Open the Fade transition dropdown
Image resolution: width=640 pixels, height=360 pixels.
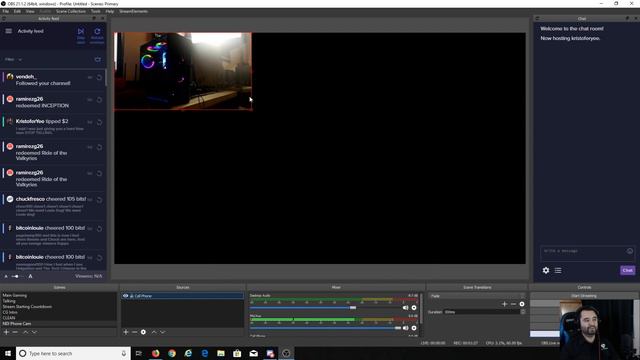click(477, 296)
